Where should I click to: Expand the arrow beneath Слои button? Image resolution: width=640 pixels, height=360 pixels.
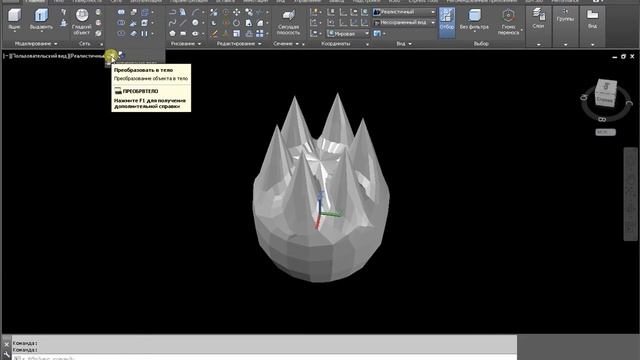(x=538, y=44)
